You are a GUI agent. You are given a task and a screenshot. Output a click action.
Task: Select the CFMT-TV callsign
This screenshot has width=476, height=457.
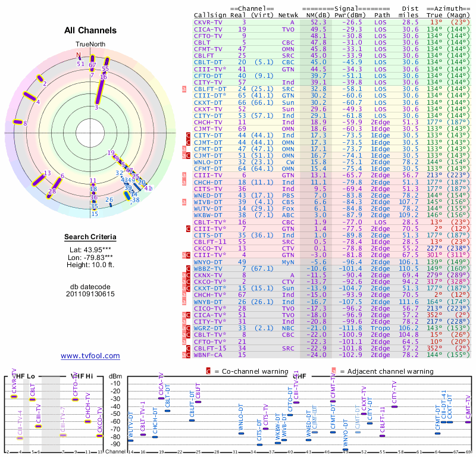[208, 49]
